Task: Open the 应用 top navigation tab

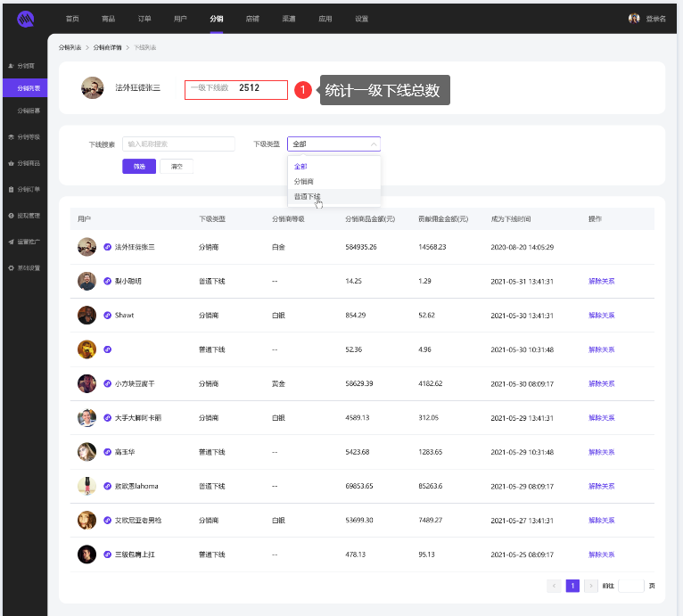Action: (x=325, y=19)
